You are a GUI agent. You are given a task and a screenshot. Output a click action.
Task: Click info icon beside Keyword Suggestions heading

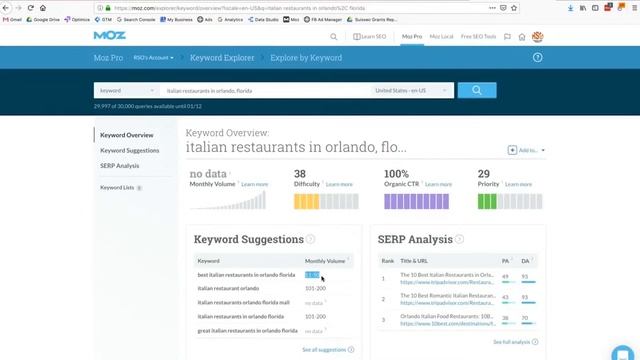tap(311, 239)
